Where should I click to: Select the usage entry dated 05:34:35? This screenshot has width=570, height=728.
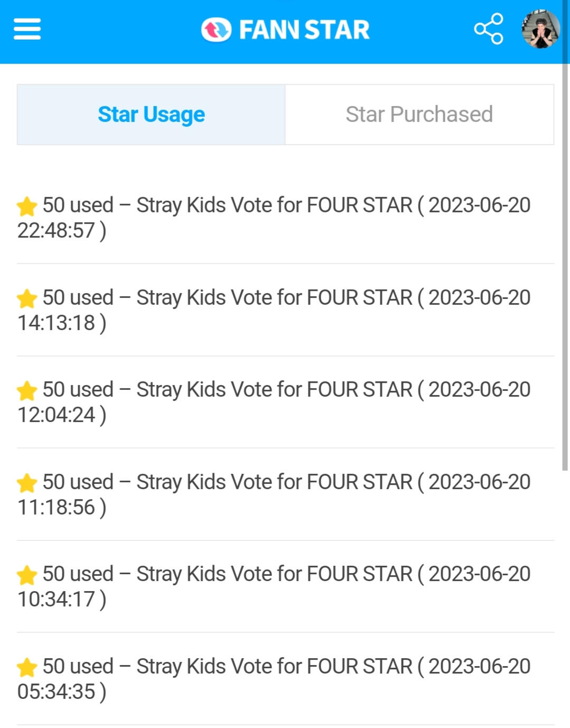(285, 679)
